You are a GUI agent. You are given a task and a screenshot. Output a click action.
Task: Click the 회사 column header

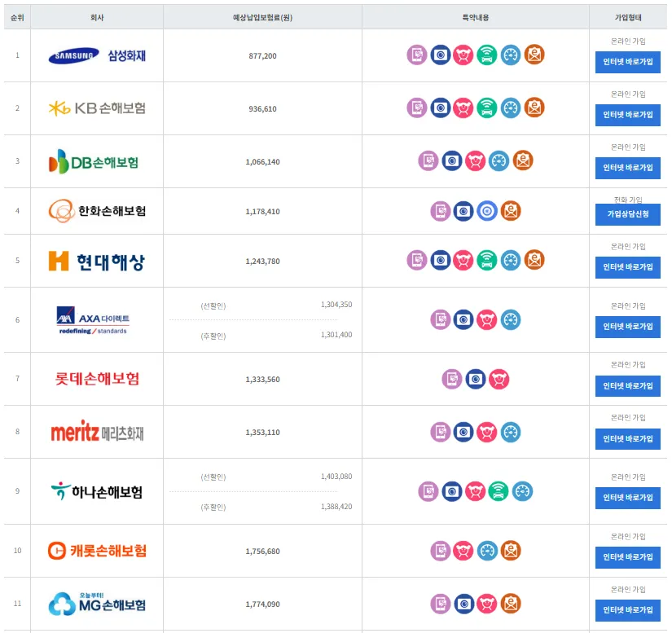(x=97, y=18)
